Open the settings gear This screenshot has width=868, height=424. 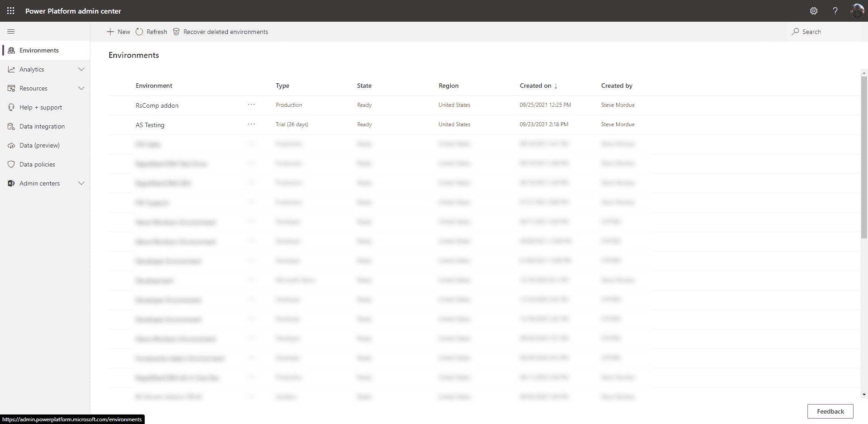tap(814, 11)
